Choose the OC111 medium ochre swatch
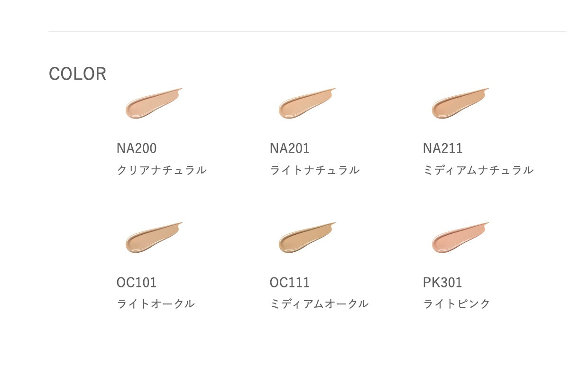Viewport: 588px width, 368px height. tap(306, 238)
